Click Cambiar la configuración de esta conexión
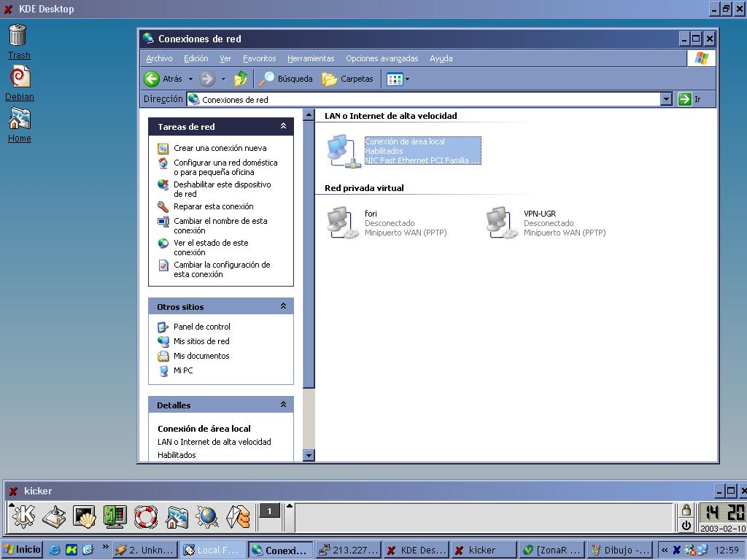The width and height of the screenshot is (747, 560). pos(222,270)
